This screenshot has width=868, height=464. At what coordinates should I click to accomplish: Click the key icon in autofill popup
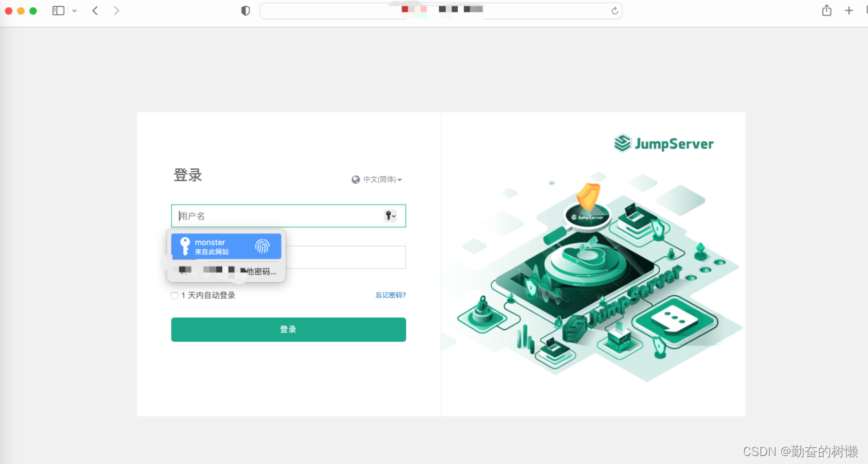click(185, 246)
